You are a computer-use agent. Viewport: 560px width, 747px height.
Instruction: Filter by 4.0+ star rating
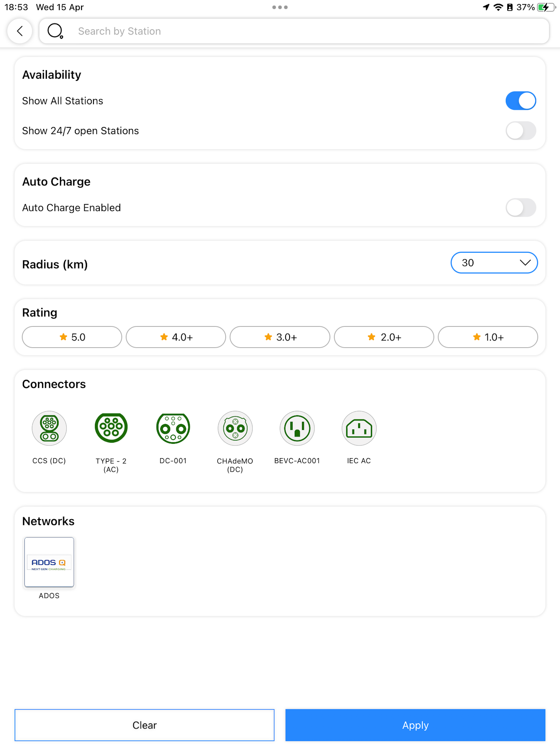(176, 337)
